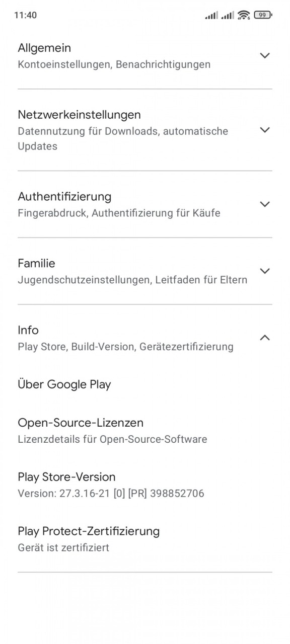Expand the Authentifizierung chevron
Screen dimensions: 290x644
point(265,204)
